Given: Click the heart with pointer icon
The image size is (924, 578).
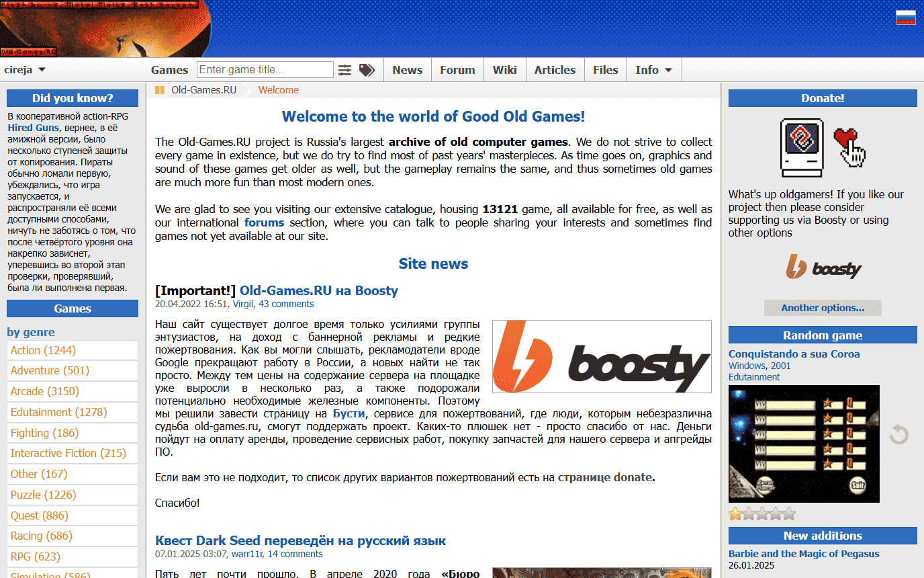Looking at the screenshot, I should point(849,147).
